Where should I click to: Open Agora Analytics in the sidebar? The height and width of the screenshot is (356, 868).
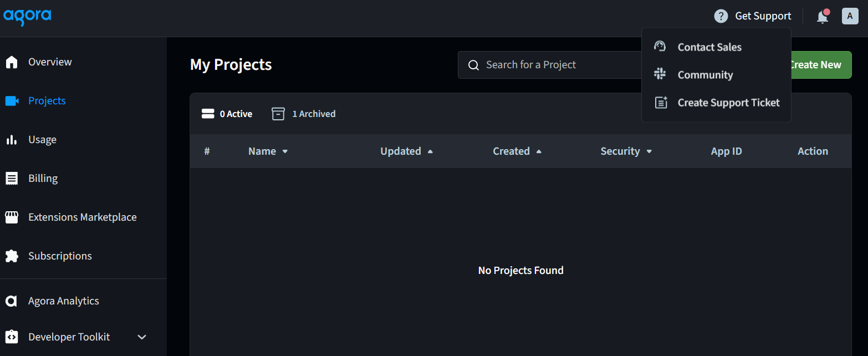83,301
